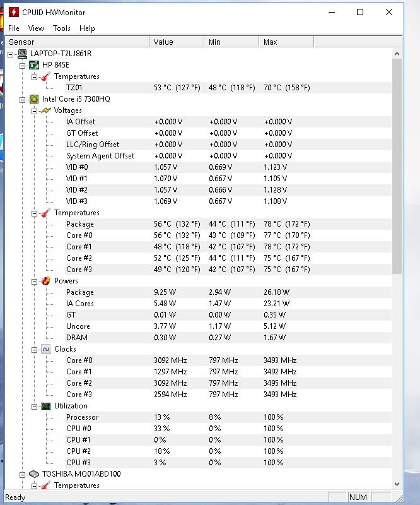
Task: Collapse Temperatures under HP 845E
Action: click(34, 77)
